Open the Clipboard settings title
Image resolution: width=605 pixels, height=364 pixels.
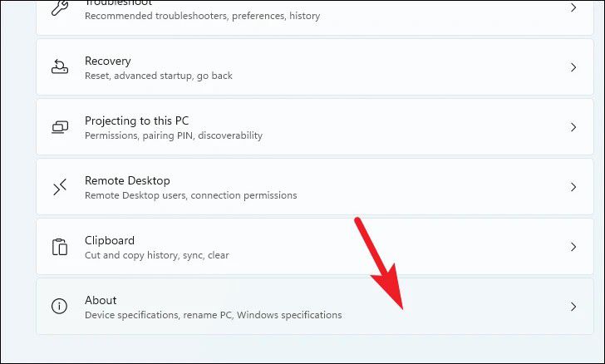pyautogui.click(x=110, y=240)
